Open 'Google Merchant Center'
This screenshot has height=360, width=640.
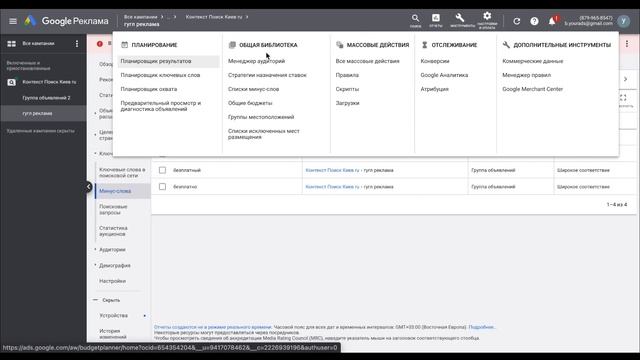[x=532, y=89]
